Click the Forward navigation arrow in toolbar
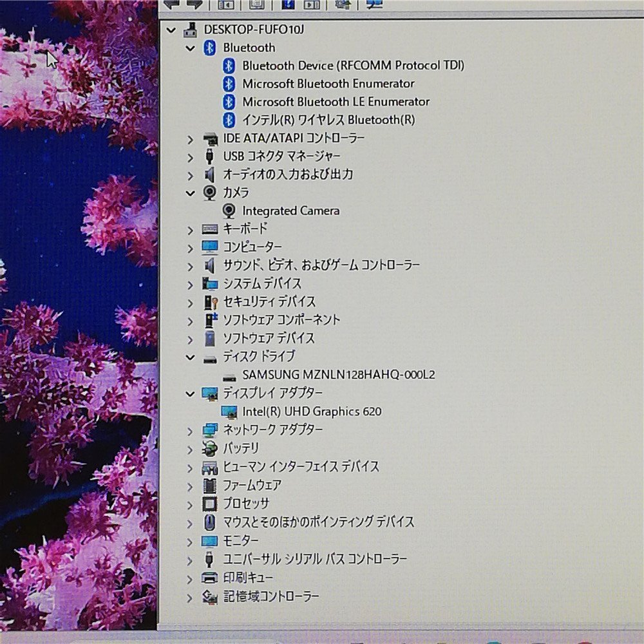Viewport: 644px width, 644px height. [196, 5]
